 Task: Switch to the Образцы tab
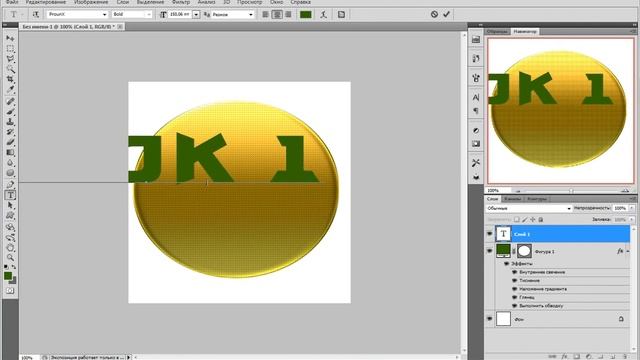click(x=497, y=31)
